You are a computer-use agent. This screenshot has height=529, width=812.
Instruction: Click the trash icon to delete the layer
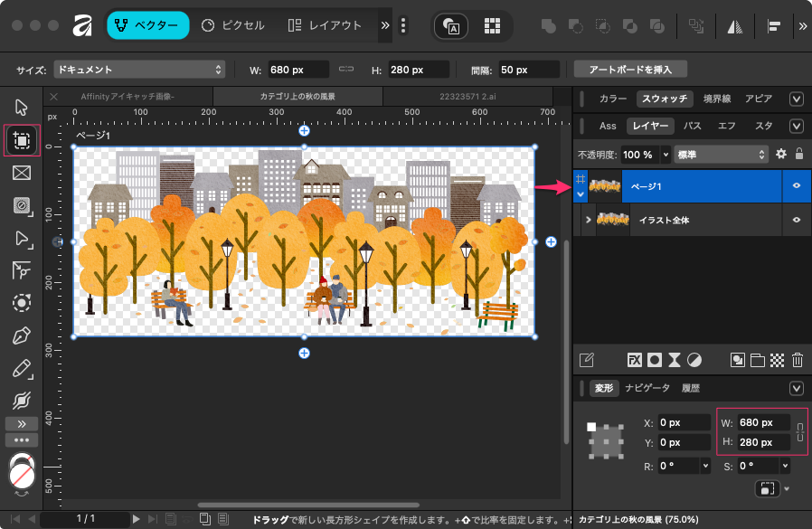pyautogui.click(x=798, y=360)
